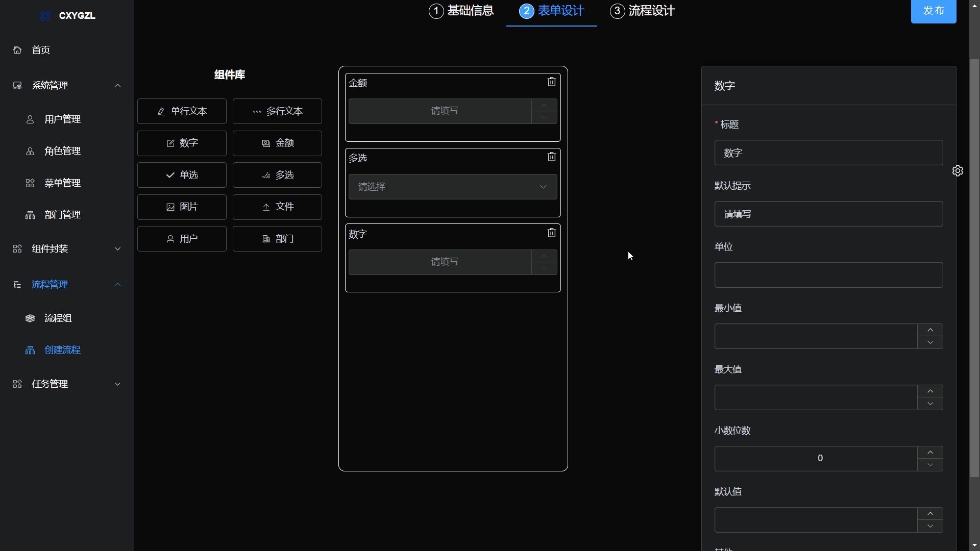Screen dimensions: 980x551
Task: Decrease the 最大值 value with the down arrow
Action: coord(930,404)
